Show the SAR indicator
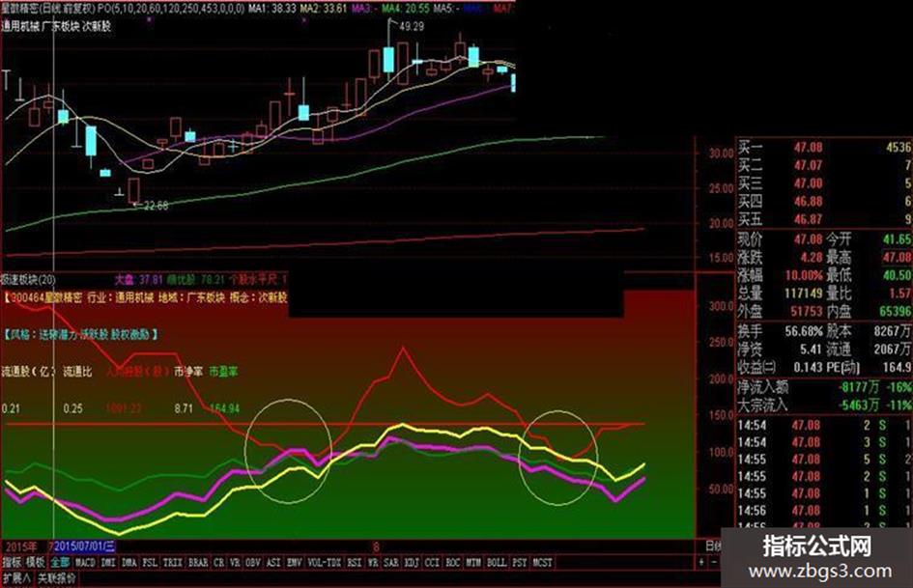 [392, 562]
